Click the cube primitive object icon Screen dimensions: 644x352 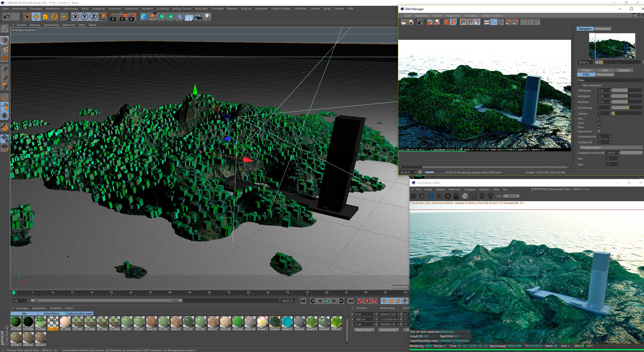click(x=144, y=17)
